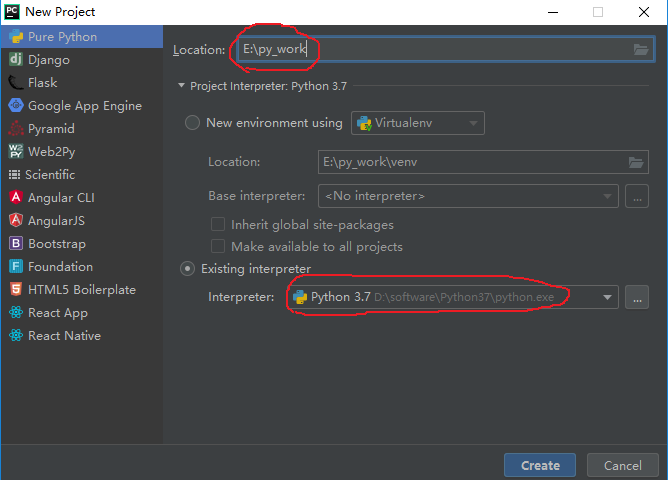Viewport: 668px width, 480px height.
Task: Click the Foundation F icon
Action: point(16,266)
